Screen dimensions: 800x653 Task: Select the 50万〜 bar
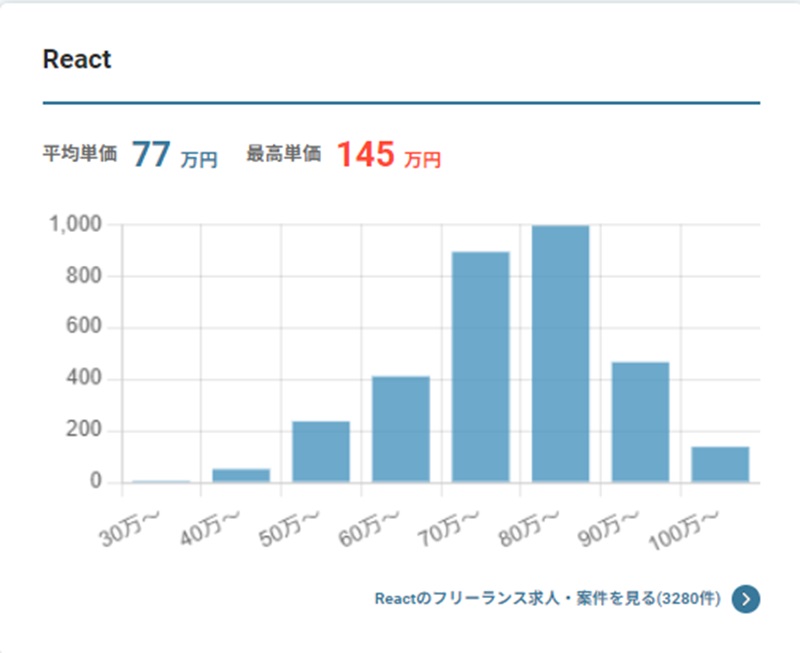[x=321, y=452]
